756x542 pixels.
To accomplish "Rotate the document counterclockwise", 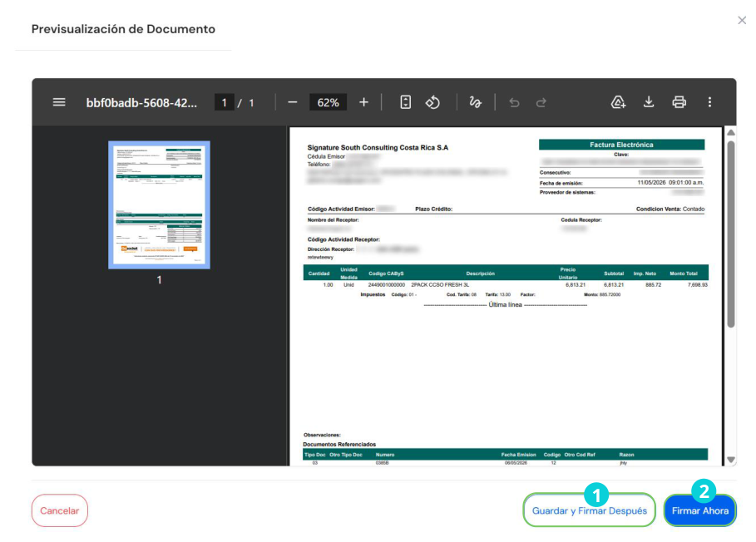I will click(x=432, y=102).
